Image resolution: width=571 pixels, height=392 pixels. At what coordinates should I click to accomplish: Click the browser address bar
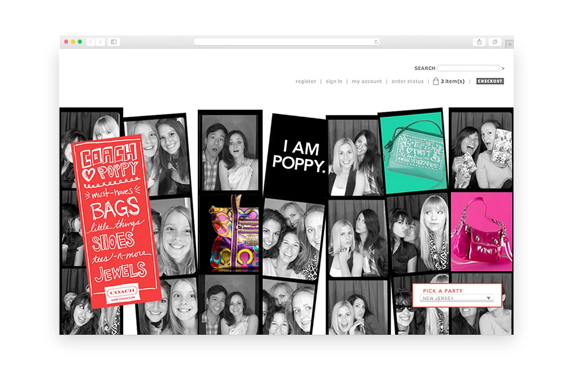click(287, 42)
